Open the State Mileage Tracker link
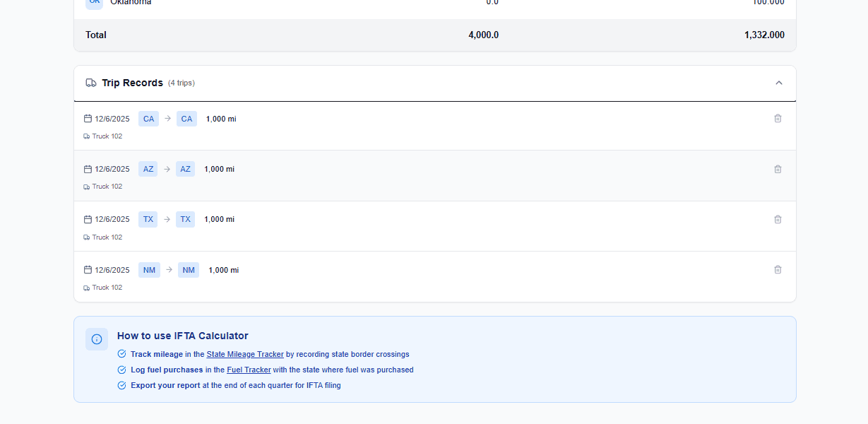Image resolution: width=868 pixels, height=424 pixels. pyautogui.click(x=245, y=354)
